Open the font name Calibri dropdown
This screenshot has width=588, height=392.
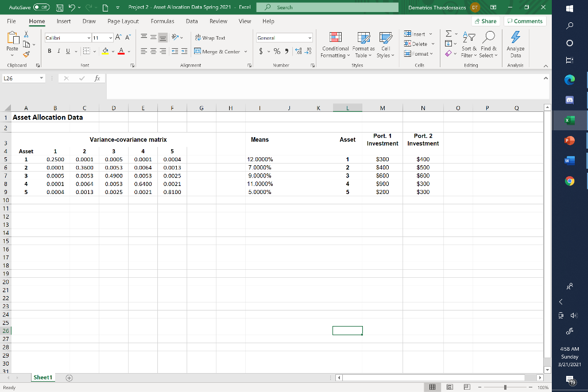[89, 38]
